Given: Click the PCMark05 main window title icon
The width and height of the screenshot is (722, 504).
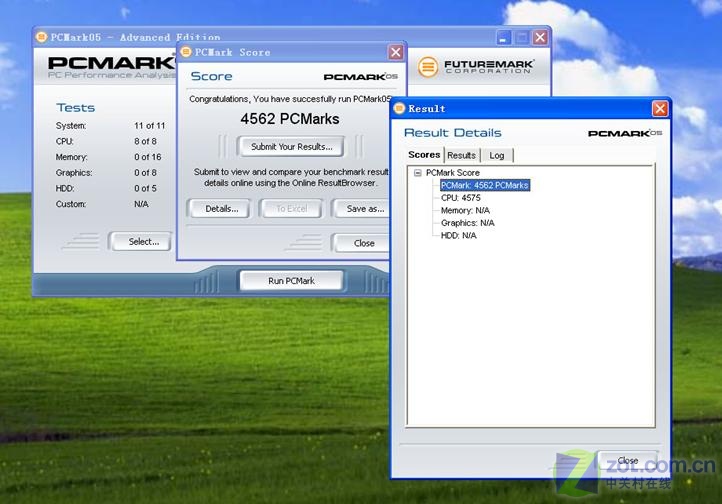Looking at the screenshot, I should pos(41,37).
